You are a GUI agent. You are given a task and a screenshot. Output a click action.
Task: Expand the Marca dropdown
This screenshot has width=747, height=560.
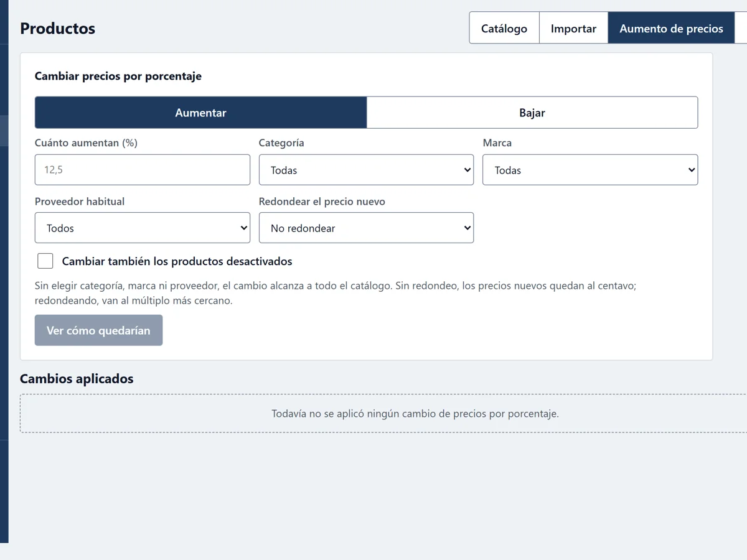tap(590, 170)
